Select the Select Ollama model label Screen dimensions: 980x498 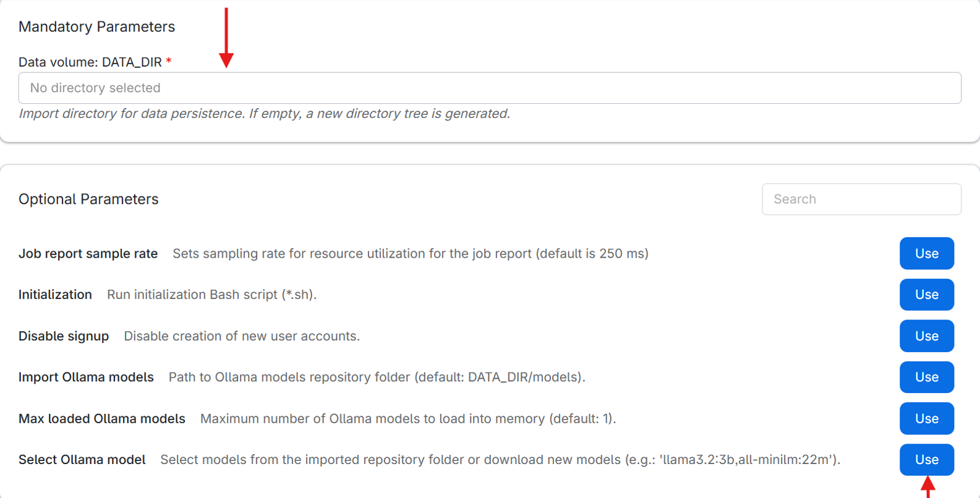coord(82,460)
